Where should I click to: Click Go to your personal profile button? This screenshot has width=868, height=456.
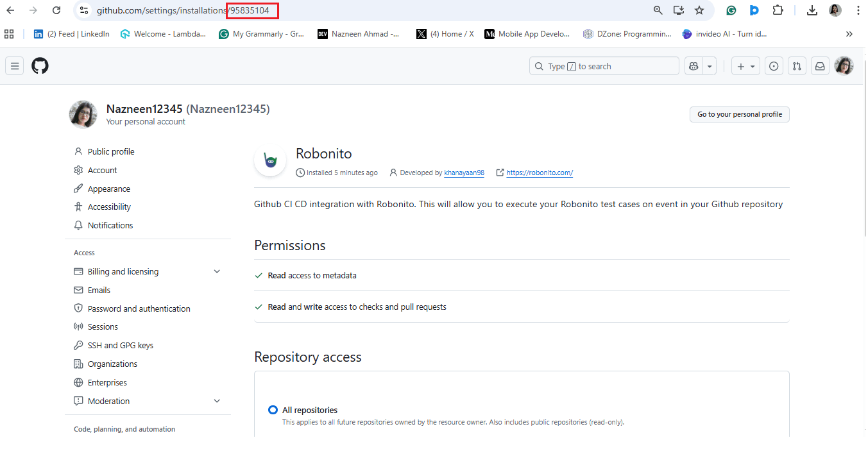(740, 114)
